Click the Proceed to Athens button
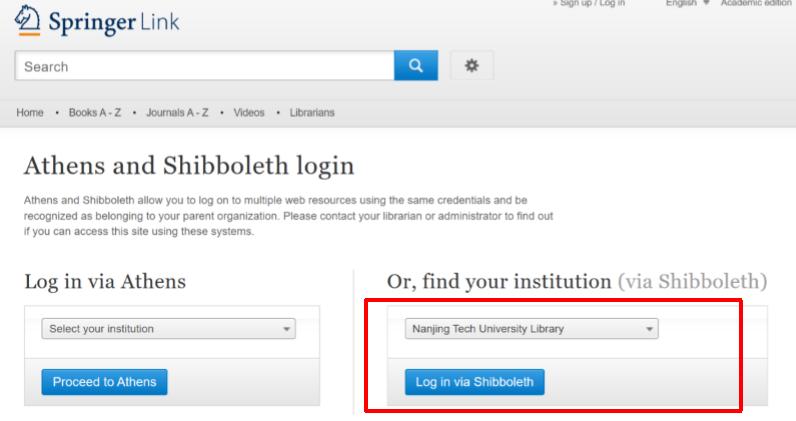Screen dimensions: 796x421 tap(104, 382)
